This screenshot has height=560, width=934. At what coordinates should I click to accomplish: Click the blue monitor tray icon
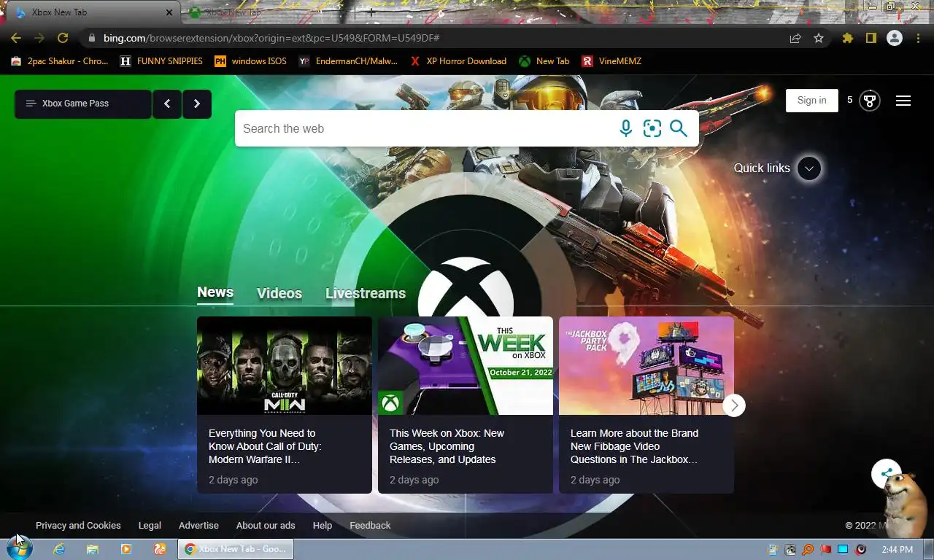(x=843, y=549)
